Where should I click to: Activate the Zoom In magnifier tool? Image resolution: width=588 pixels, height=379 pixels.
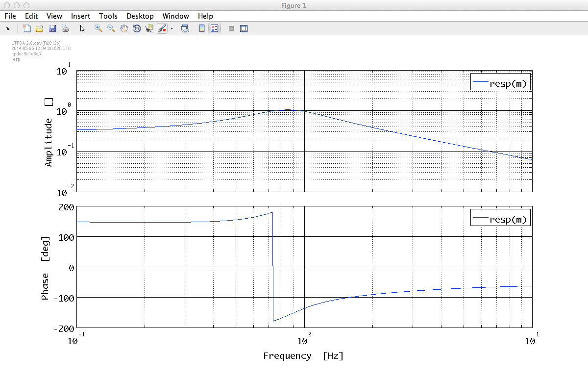point(98,29)
